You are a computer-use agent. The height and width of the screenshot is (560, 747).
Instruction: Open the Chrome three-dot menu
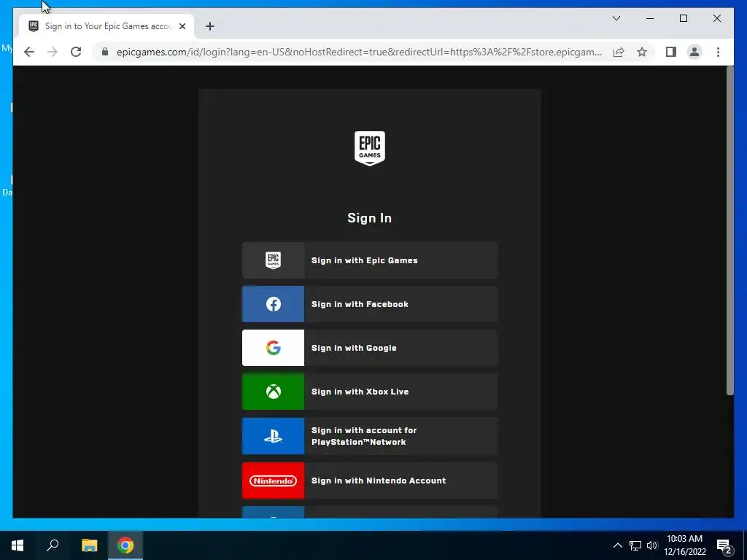tap(718, 52)
